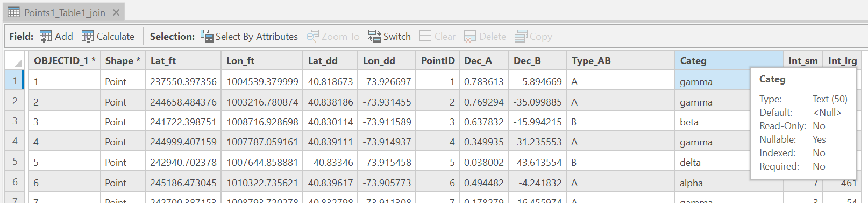The width and height of the screenshot is (868, 203).
Task: Click the Type_AB column header
Action: 621,60
